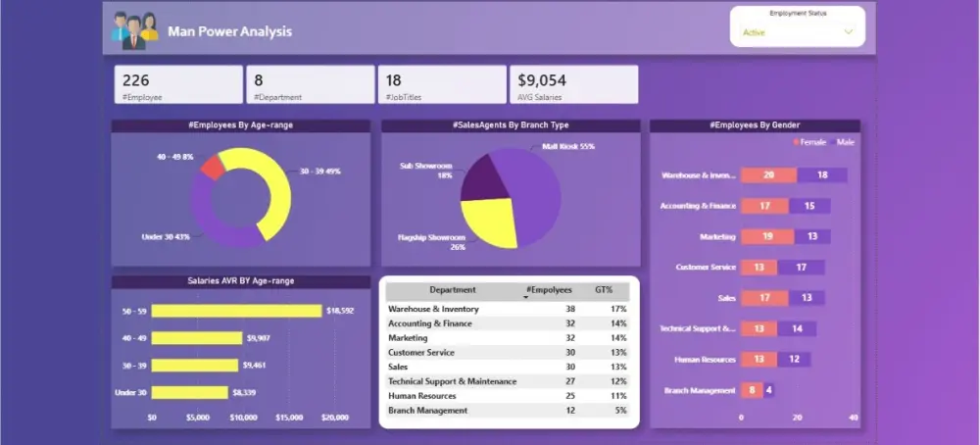The image size is (980, 445).
Task: Click the Branch Management male bar 4
Action: click(x=768, y=390)
